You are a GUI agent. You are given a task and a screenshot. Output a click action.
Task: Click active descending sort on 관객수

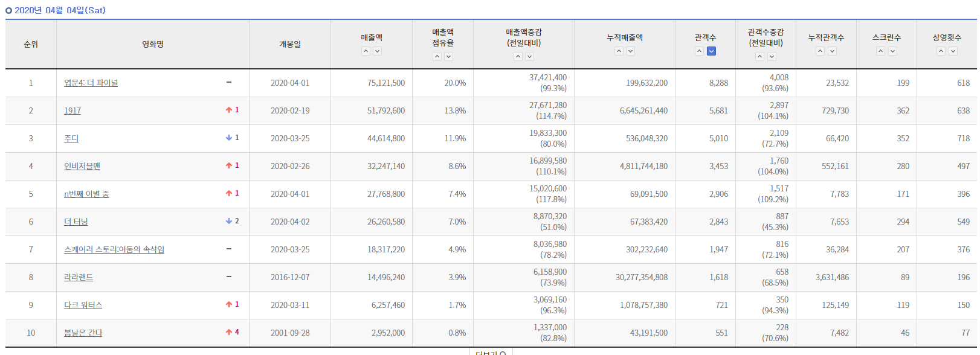point(711,51)
